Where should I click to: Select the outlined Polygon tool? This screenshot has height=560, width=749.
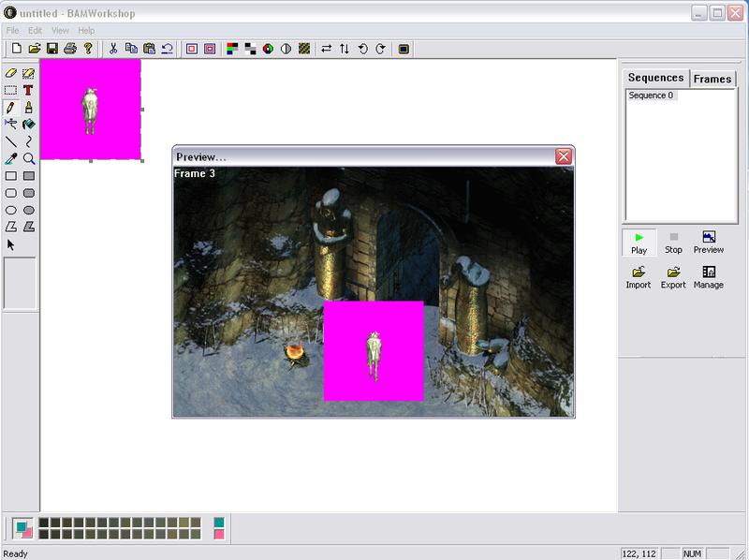tap(10, 227)
